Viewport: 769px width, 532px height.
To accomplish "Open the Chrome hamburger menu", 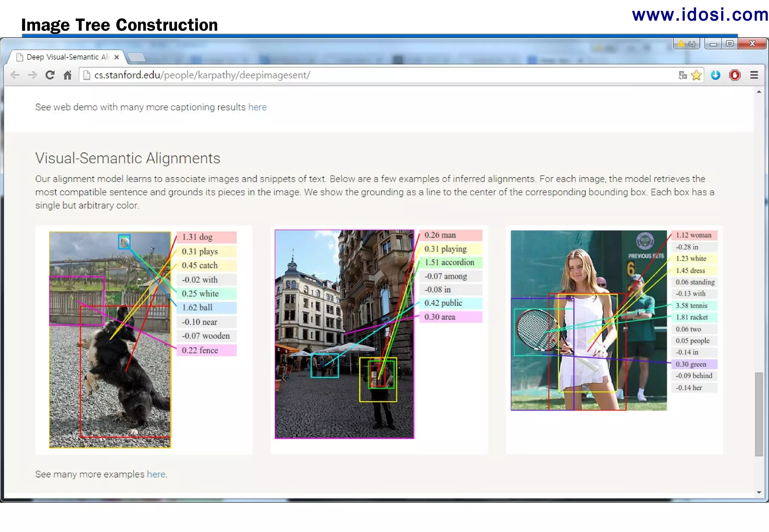I will click(x=754, y=75).
